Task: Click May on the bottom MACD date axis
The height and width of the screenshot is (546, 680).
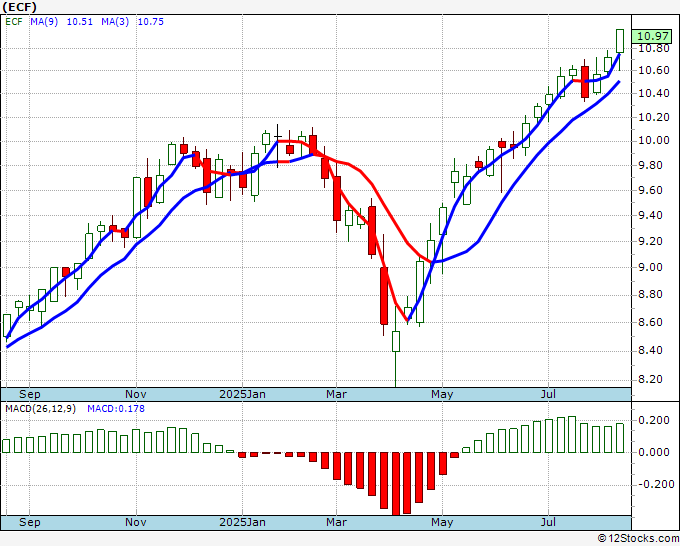Action: pos(442,522)
